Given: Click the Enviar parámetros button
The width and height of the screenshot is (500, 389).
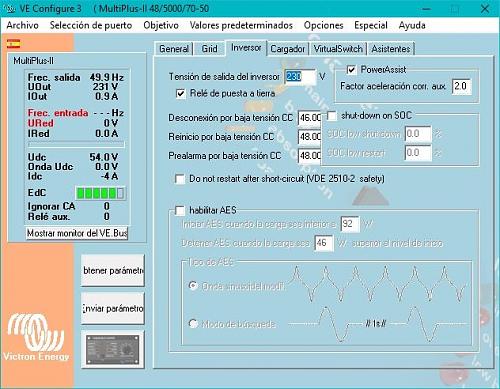Looking at the screenshot, I should (113, 308).
